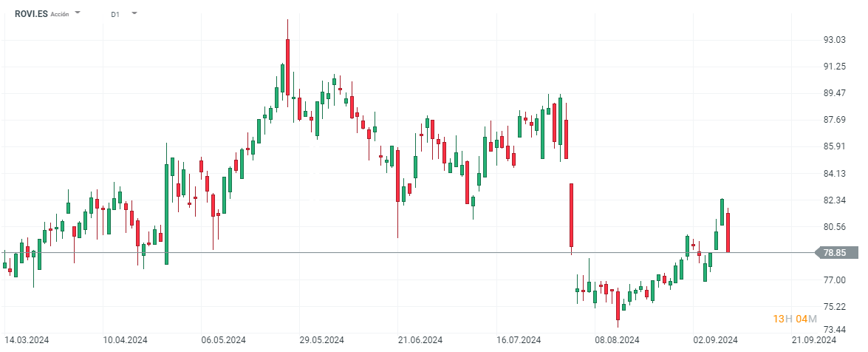Click the 13H 04M candle countdown timer
The image size is (868, 352).
(x=795, y=319)
